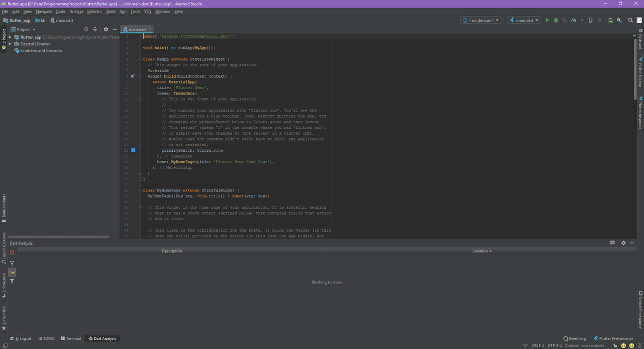Click the Run with Coverage icon
Image resolution: width=644 pixels, height=349 pixels.
pos(564,20)
